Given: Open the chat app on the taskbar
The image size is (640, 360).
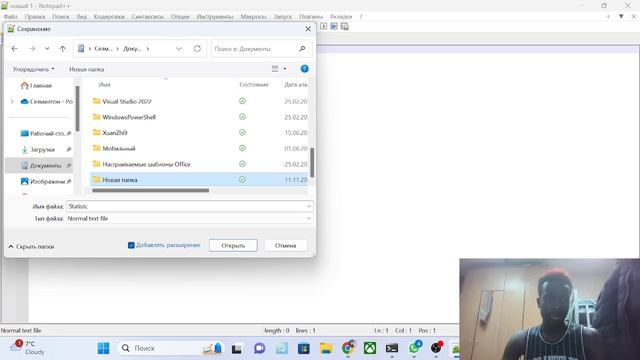Looking at the screenshot, I should coord(259,348).
